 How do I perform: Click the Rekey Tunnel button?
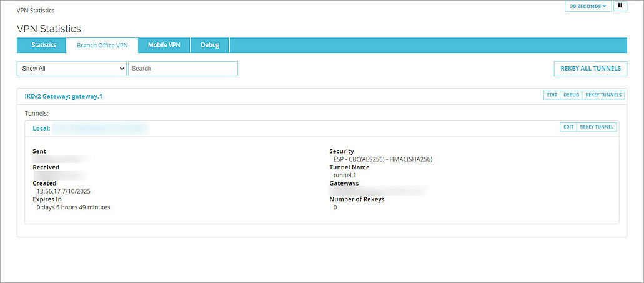point(597,127)
